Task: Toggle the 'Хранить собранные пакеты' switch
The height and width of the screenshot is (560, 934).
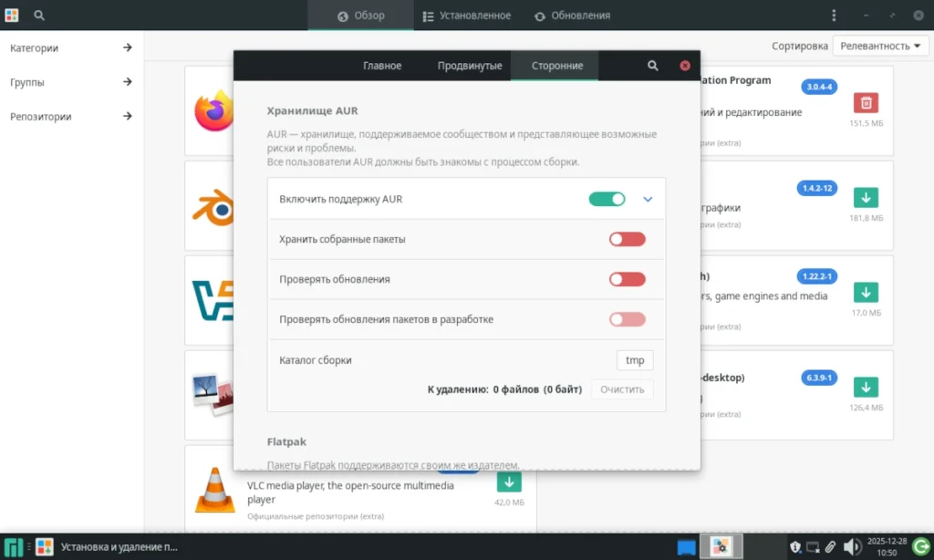Action: pyautogui.click(x=627, y=239)
